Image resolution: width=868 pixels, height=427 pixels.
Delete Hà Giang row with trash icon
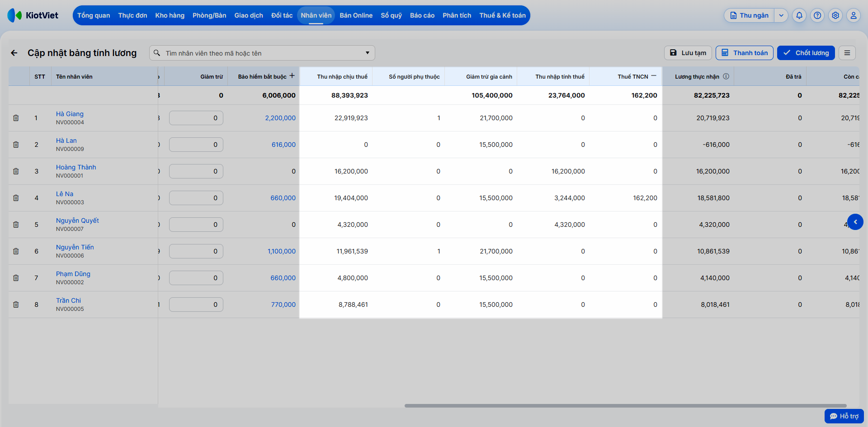point(16,118)
